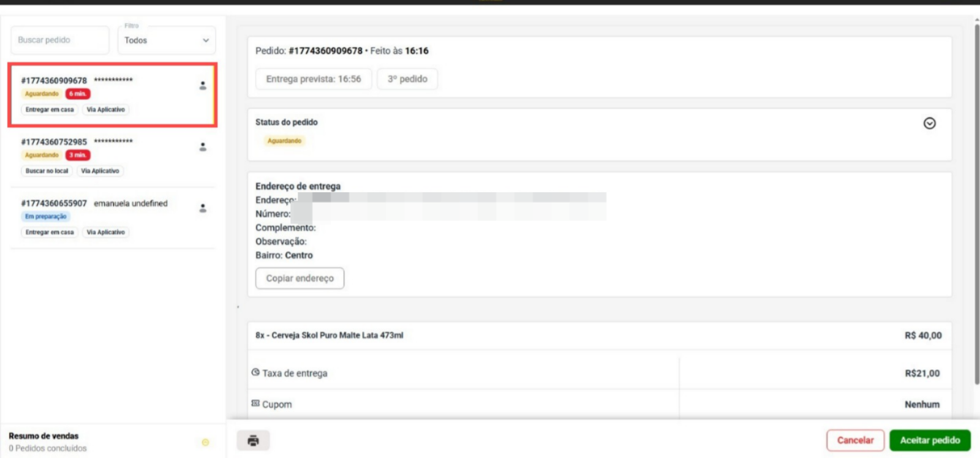Click the right vertical scrollbar

coord(977,202)
